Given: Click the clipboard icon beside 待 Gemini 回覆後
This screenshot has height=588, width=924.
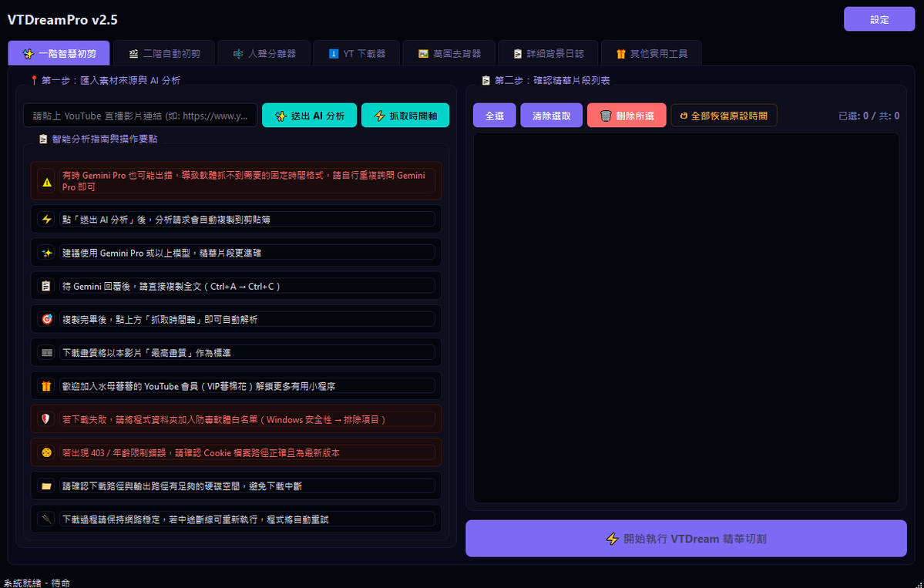Looking at the screenshot, I should [x=46, y=286].
